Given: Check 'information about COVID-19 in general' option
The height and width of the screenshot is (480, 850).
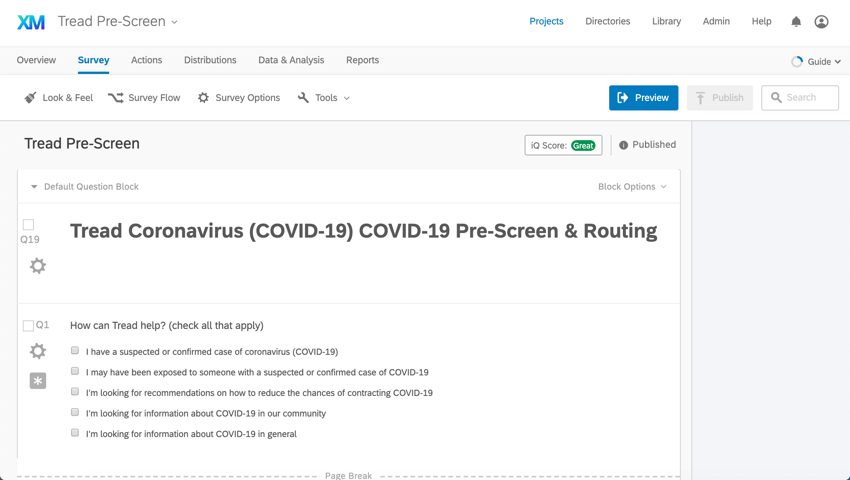Looking at the screenshot, I should click(x=75, y=433).
